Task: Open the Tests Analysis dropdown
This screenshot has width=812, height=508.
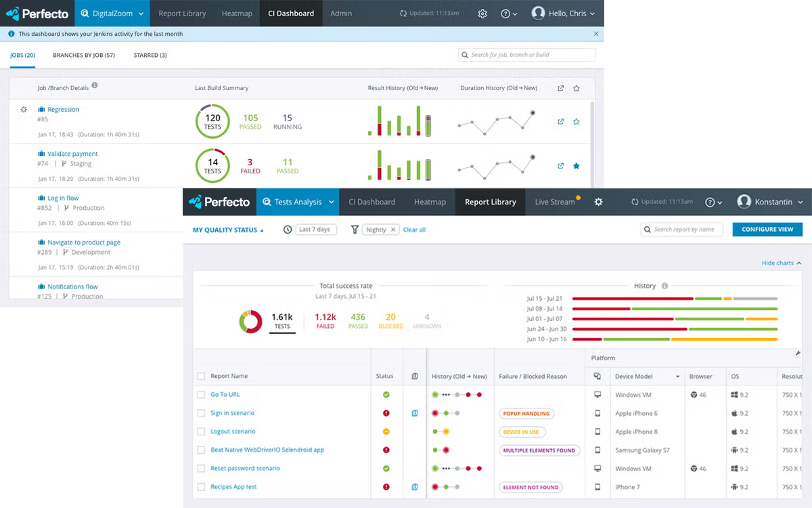Action: [298, 202]
